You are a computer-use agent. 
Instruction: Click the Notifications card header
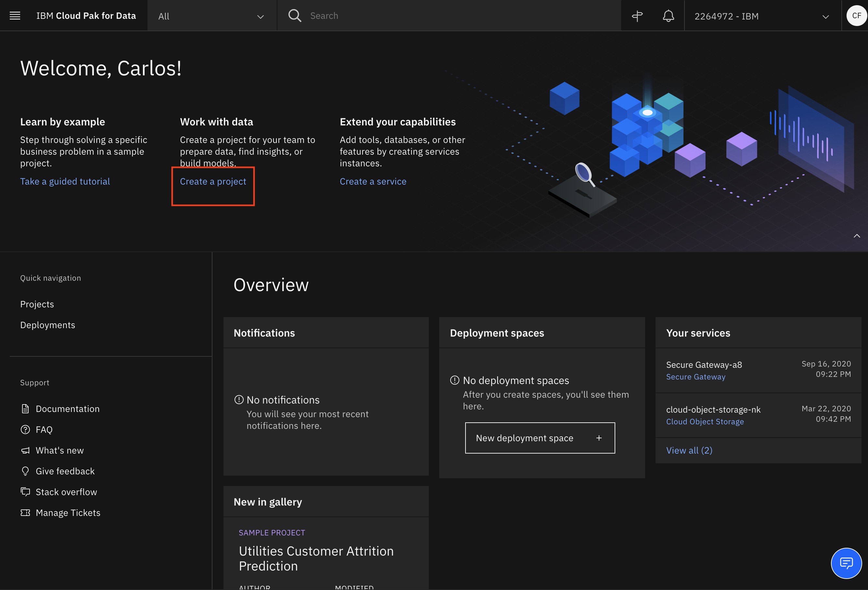pyautogui.click(x=326, y=333)
